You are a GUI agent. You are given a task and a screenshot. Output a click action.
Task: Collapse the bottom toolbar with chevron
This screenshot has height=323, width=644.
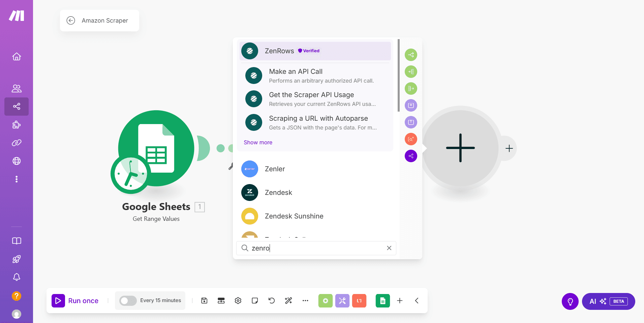417,301
